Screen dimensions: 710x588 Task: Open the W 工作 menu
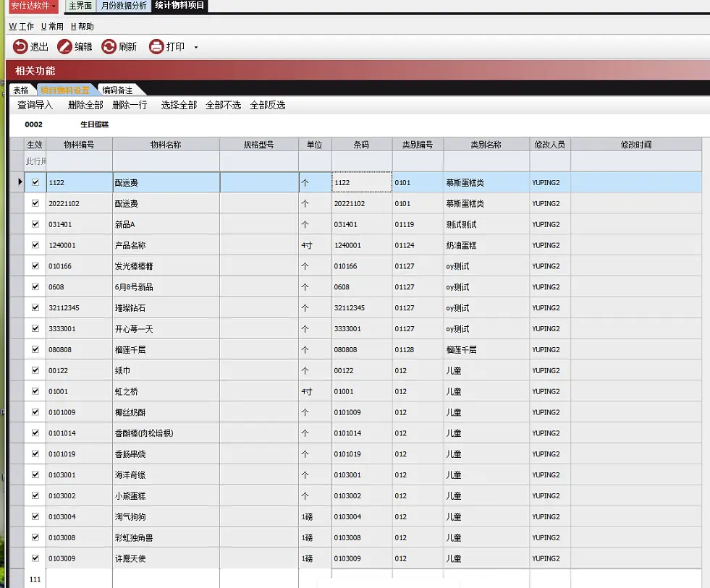(x=21, y=27)
